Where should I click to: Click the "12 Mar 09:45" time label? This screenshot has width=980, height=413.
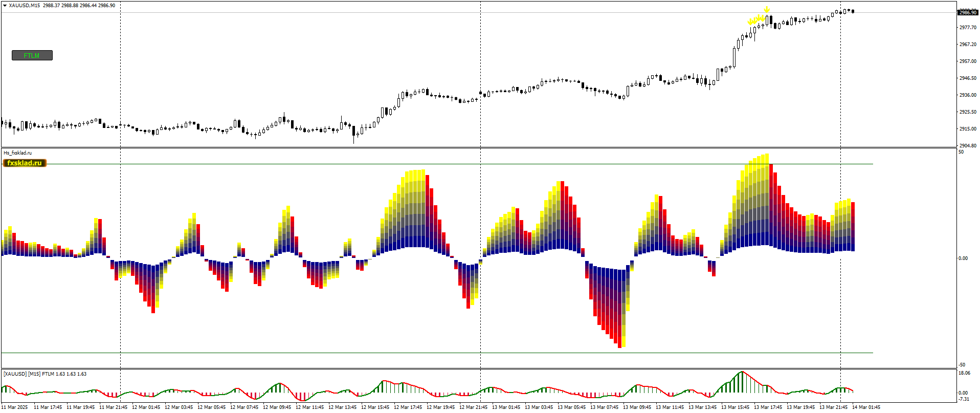[277, 407]
